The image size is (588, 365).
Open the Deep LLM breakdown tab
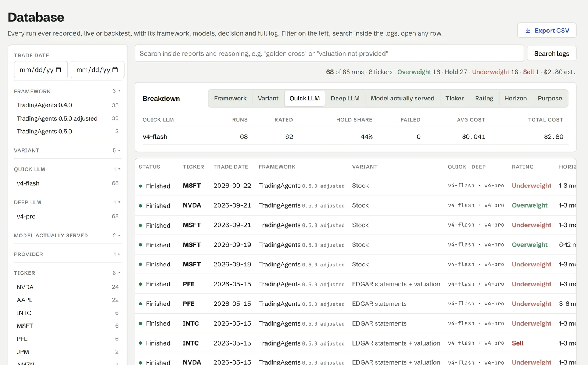pos(345,98)
